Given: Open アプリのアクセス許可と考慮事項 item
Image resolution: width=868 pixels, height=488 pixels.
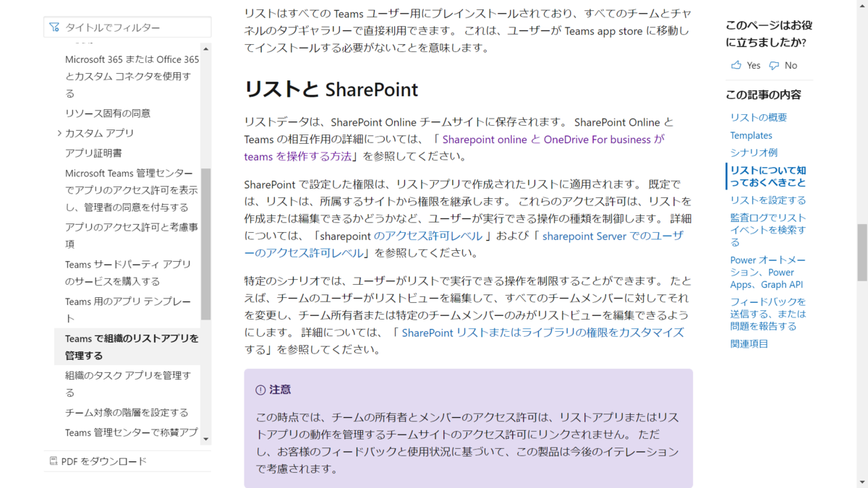Looking at the screenshot, I should [132, 236].
